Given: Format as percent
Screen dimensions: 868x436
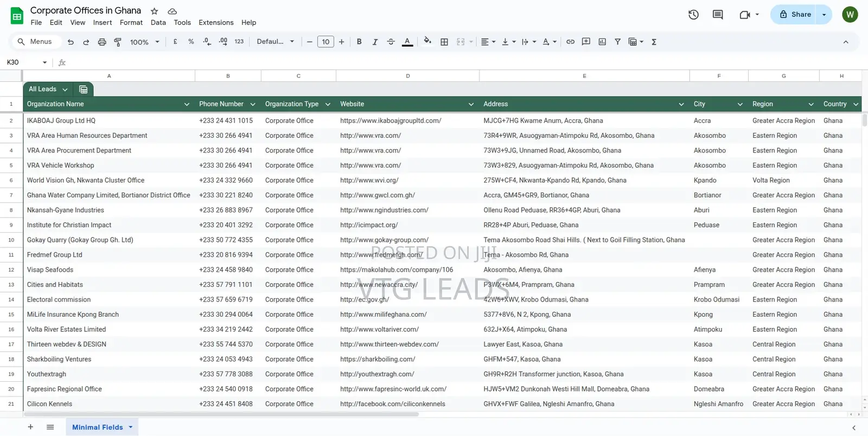Looking at the screenshot, I should 191,42.
